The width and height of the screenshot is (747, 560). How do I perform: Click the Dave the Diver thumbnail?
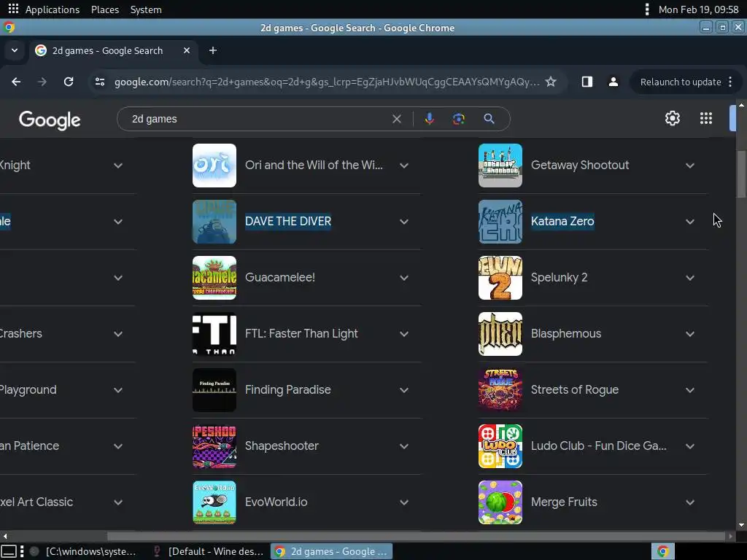pos(214,222)
